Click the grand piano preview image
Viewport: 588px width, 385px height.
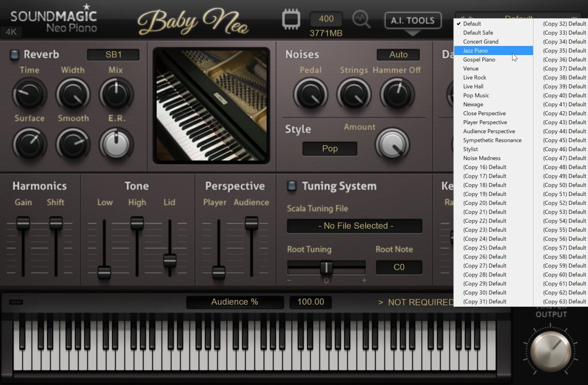tap(211, 106)
